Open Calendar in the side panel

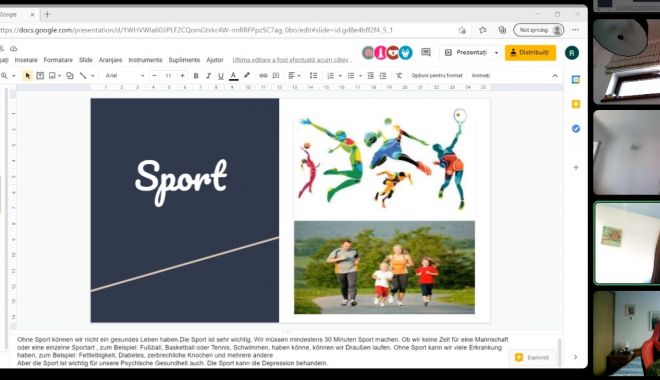point(576,80)
